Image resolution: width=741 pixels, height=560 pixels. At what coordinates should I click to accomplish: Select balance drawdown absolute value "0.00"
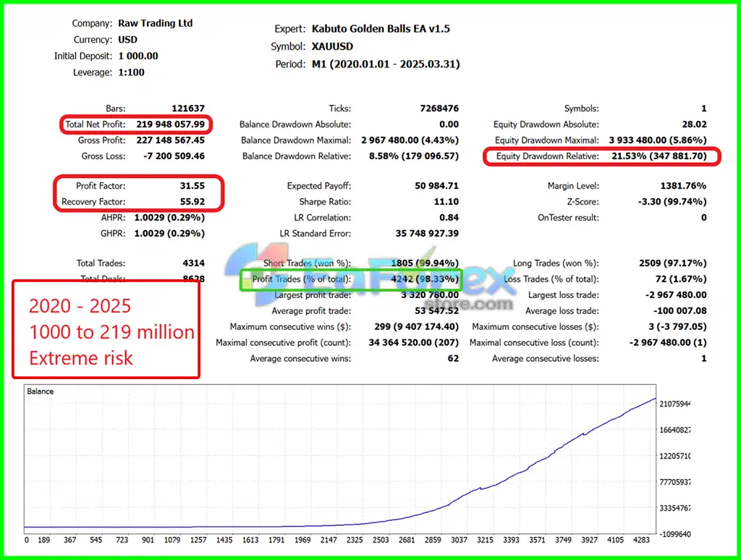(x=449, y=124)
